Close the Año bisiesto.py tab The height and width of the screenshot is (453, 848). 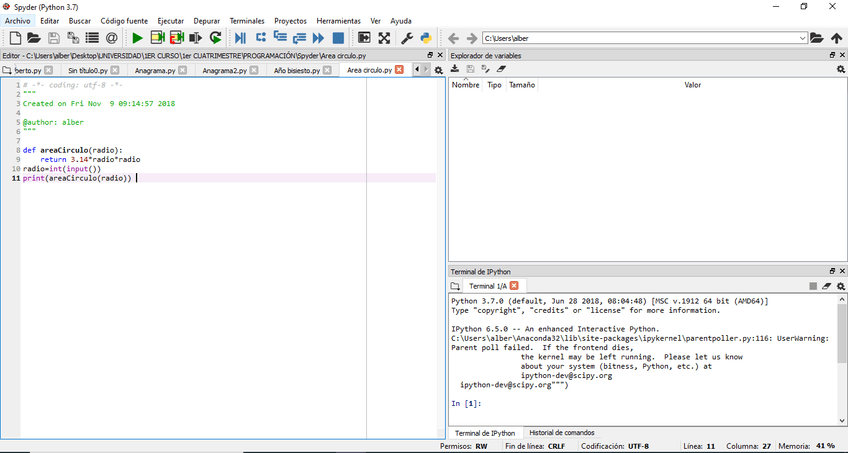click(329, 71)
